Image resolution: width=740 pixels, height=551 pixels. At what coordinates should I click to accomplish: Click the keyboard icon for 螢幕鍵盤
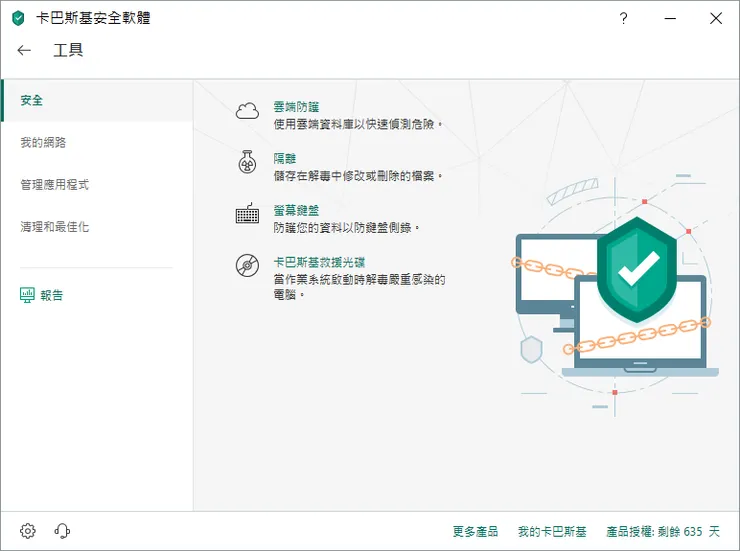(247, 213)
